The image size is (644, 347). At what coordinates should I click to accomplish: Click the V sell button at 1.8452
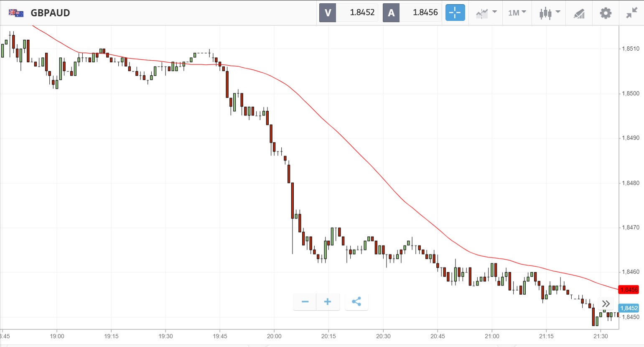[349, 13]
